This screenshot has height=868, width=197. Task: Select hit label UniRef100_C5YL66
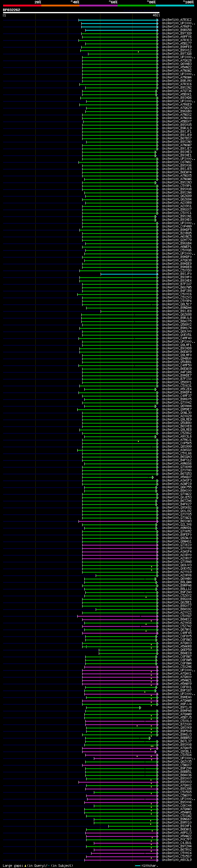tap(177, 453)
